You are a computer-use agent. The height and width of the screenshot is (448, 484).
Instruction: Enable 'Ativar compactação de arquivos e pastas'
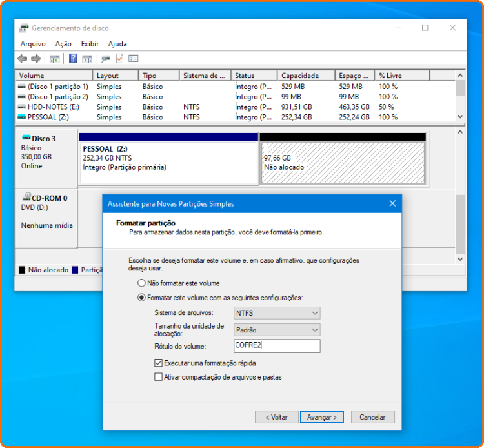click(158, 377)
